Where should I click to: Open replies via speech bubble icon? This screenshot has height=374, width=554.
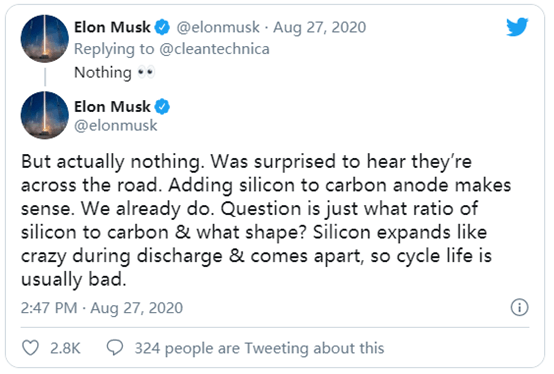[115, 348]
